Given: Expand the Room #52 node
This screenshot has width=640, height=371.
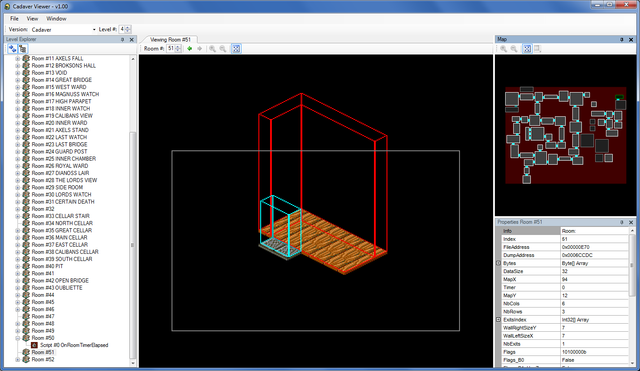Looking at the screenshot, I should pyautogui.click(x=18, y=360).
